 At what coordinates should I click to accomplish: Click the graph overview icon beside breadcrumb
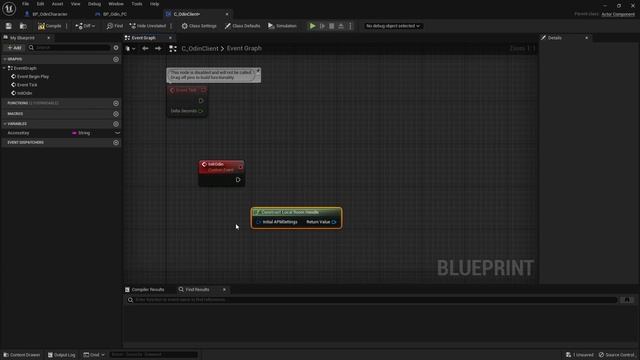(x=173, y=49)
